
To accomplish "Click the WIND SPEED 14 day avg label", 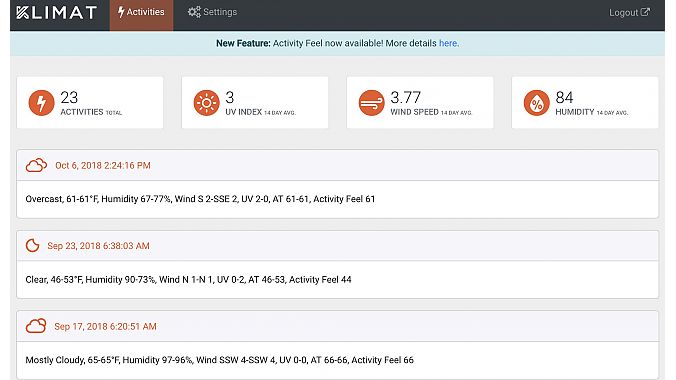I will click(431, 112).
